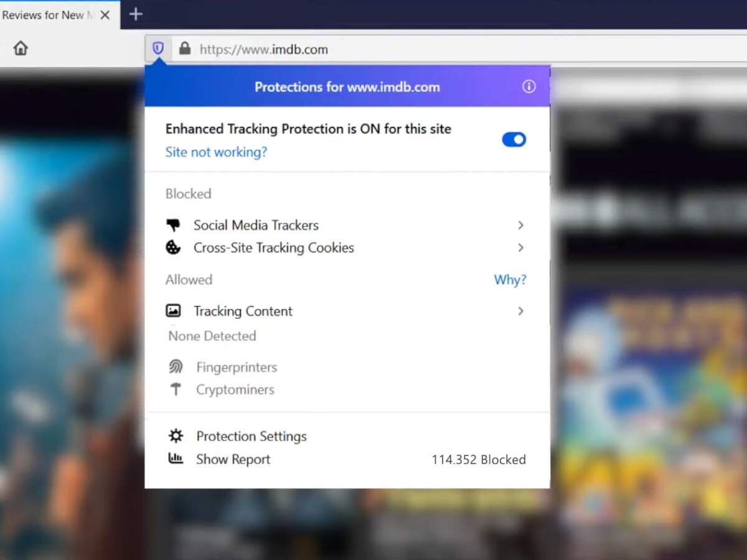Click the Blocked section heading
The image size is (747, 560).
click(x=188, y=194)
